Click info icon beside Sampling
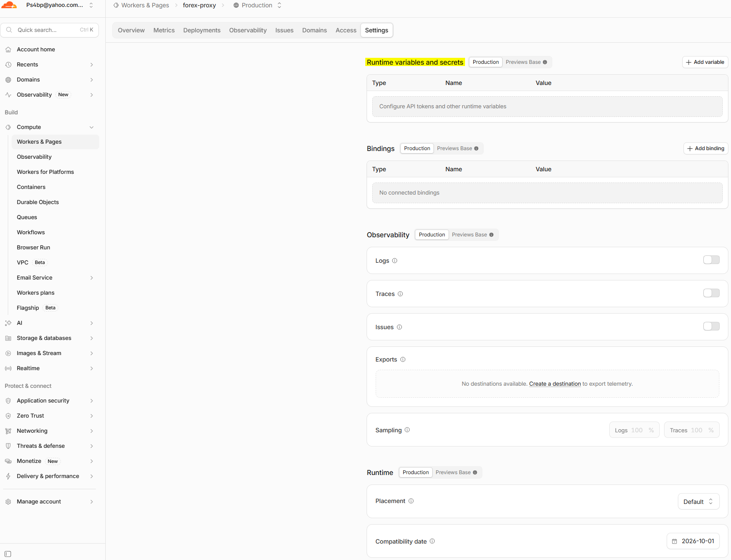This screenshot has height=560, width=731. point(407,430)
